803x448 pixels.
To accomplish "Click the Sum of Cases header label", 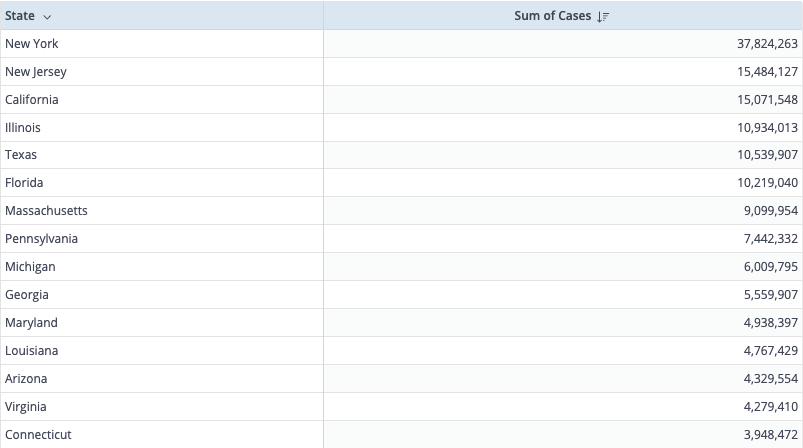I will coord(553,16).
